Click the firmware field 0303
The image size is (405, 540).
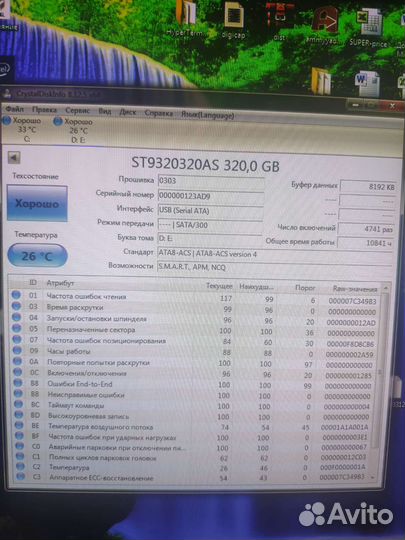[x=210, y=181]
